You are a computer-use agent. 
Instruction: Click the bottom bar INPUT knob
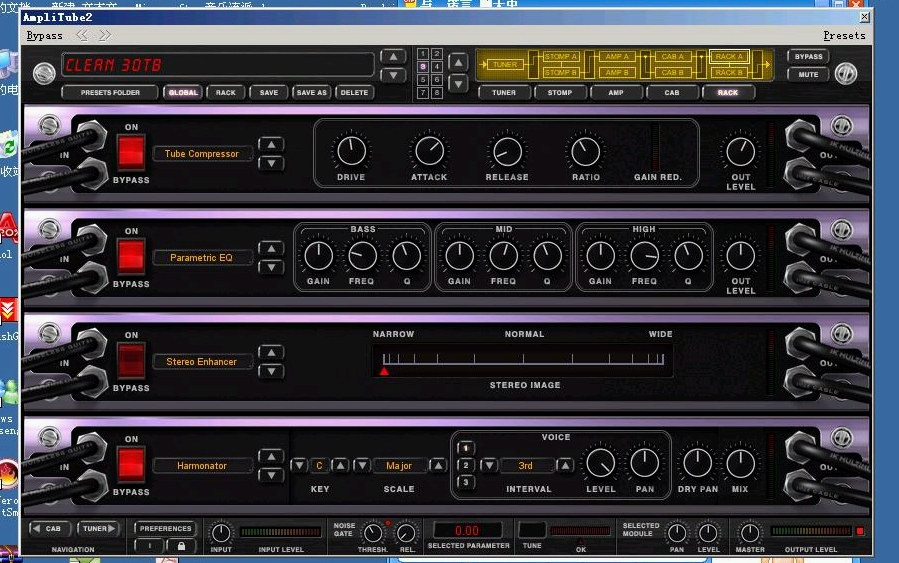(221, 533)
